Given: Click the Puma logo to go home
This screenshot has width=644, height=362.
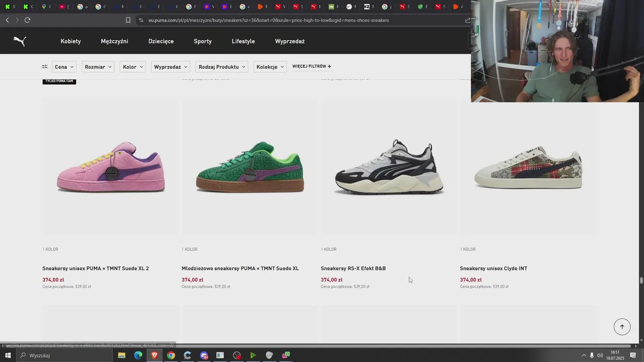Looking at the screenshot, I should (20, 41).
